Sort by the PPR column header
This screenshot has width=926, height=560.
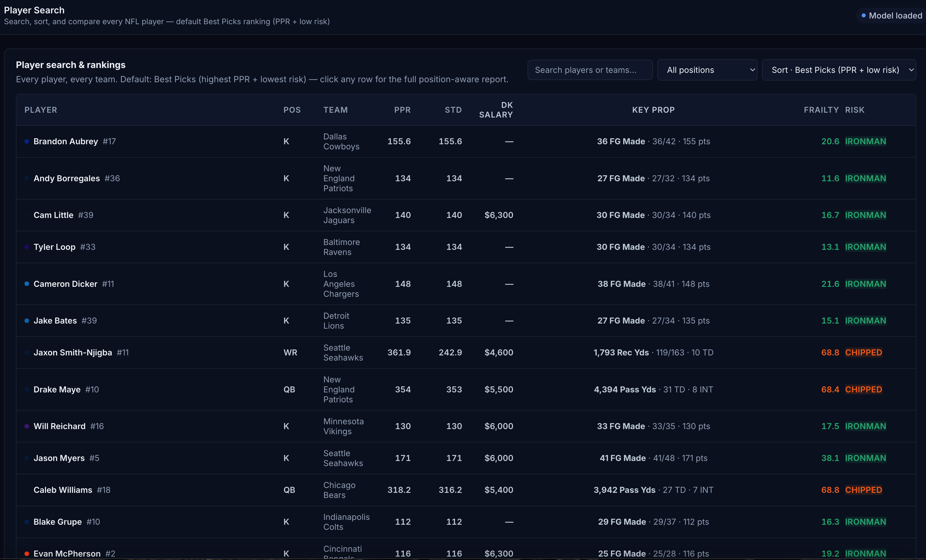point(402,110)
